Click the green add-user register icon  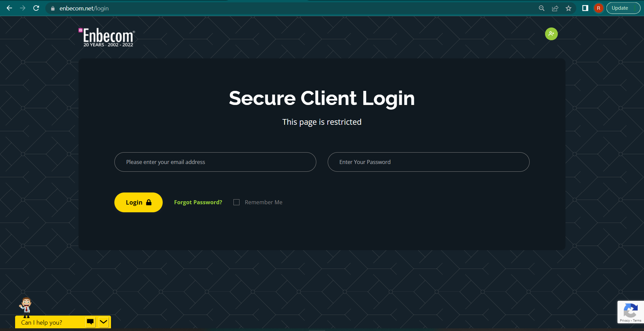click(551, 34)
